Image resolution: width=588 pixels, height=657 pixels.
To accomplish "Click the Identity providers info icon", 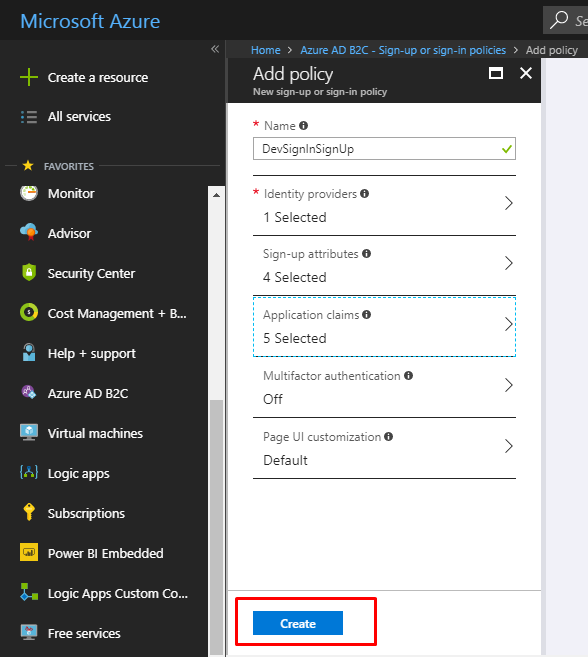I will point(365,194).
